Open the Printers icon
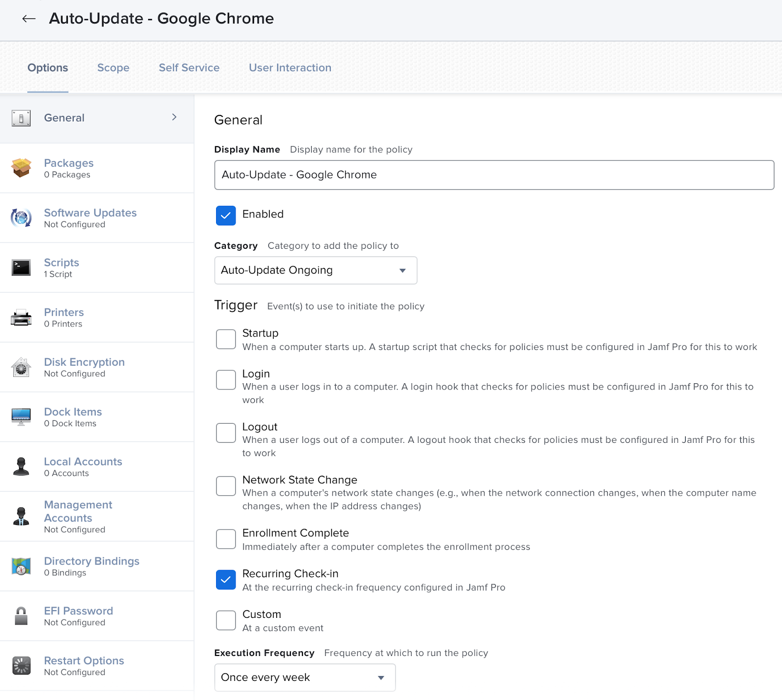Image resolution: width=782 pixels, height=700 pixels. tap(21, 317)
